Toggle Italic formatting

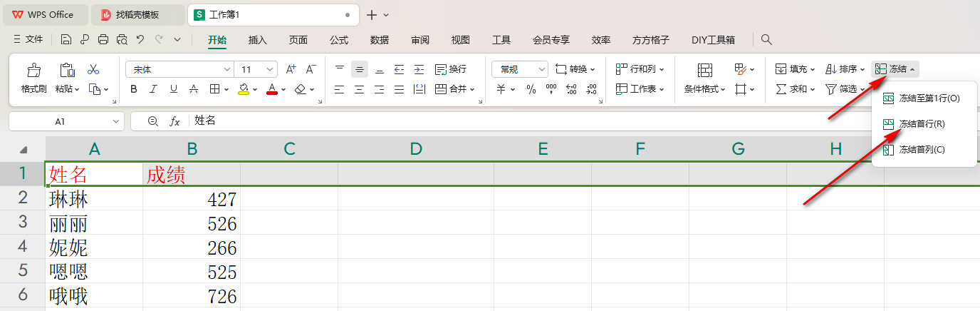[153, 89]
